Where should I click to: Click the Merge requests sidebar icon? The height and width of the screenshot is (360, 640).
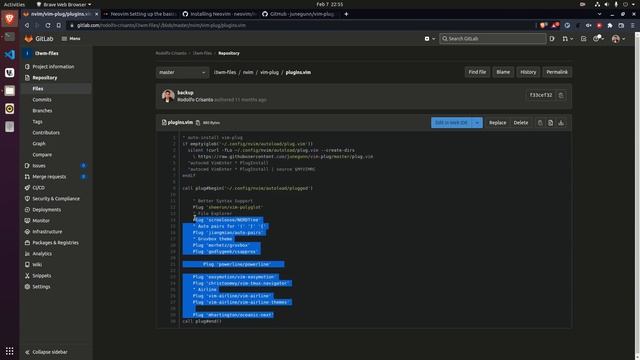pos(27,177)
